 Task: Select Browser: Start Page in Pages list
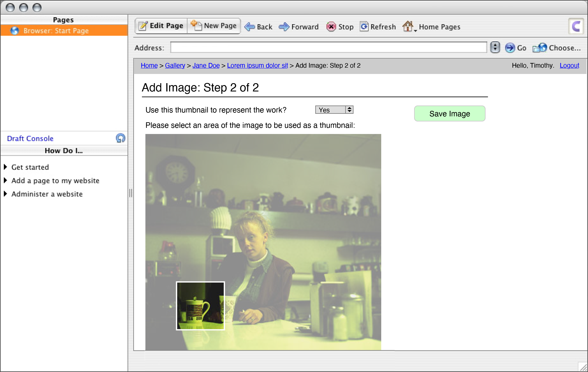click(x=56, y=31)
